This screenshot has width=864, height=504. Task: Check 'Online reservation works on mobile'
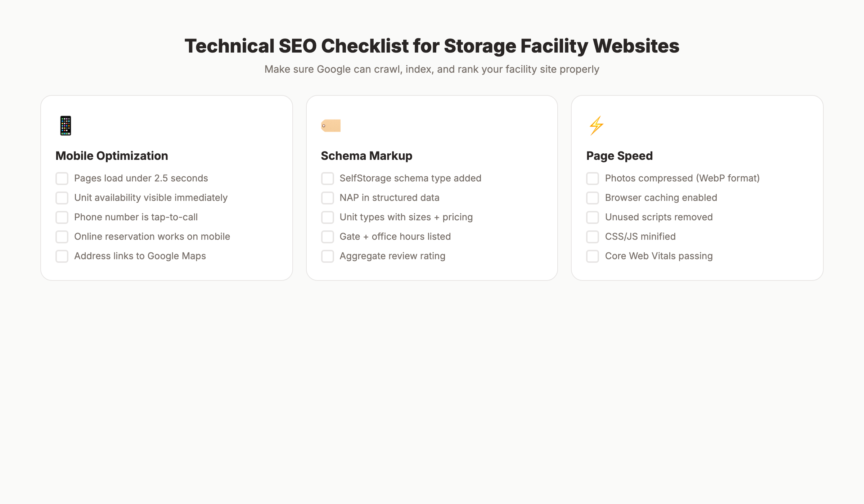(x=62, y=237)
